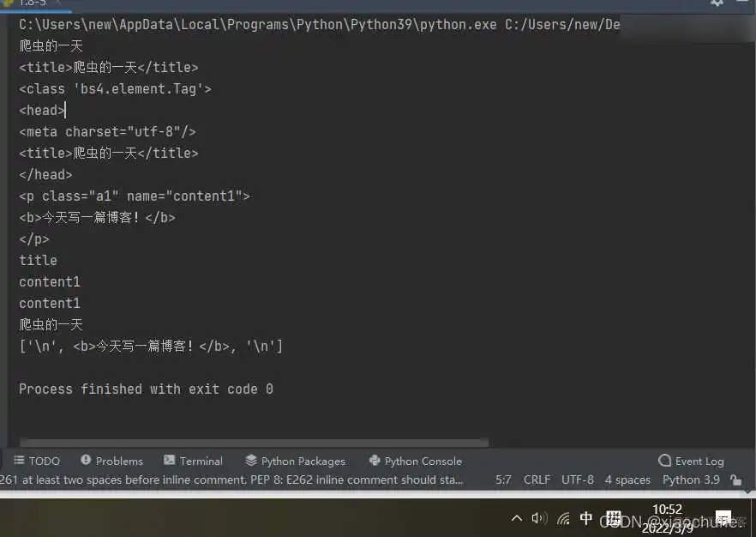Click the </p> closing tag line

click(x=33, y=238)
